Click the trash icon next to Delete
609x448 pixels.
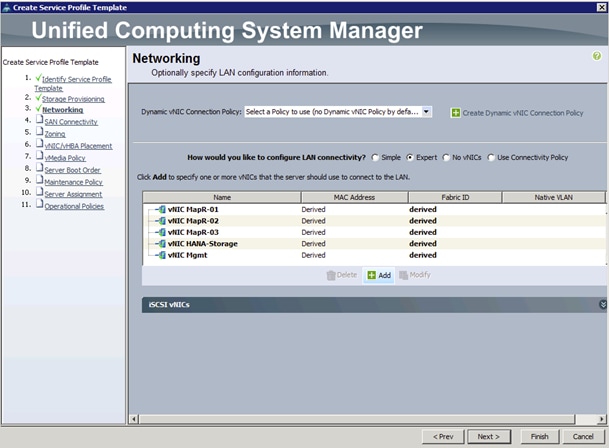[331, 275]
